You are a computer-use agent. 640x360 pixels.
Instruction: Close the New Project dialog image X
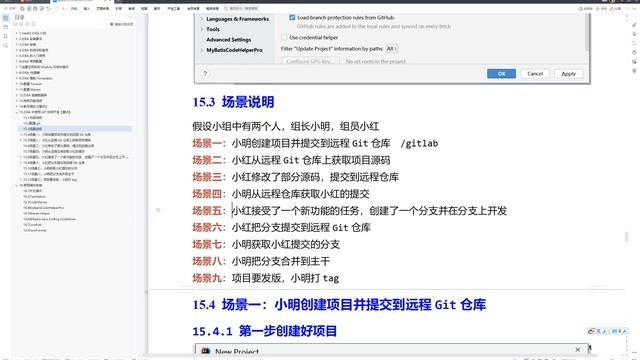(578, 350)
